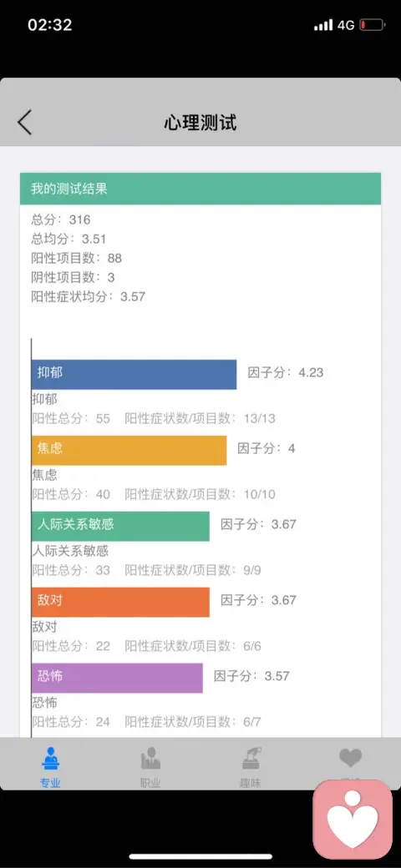Tap the 心理测试 page title
The height and width of the screenshot is (868, 401).
pyautogui.click(x=200, y=123)
